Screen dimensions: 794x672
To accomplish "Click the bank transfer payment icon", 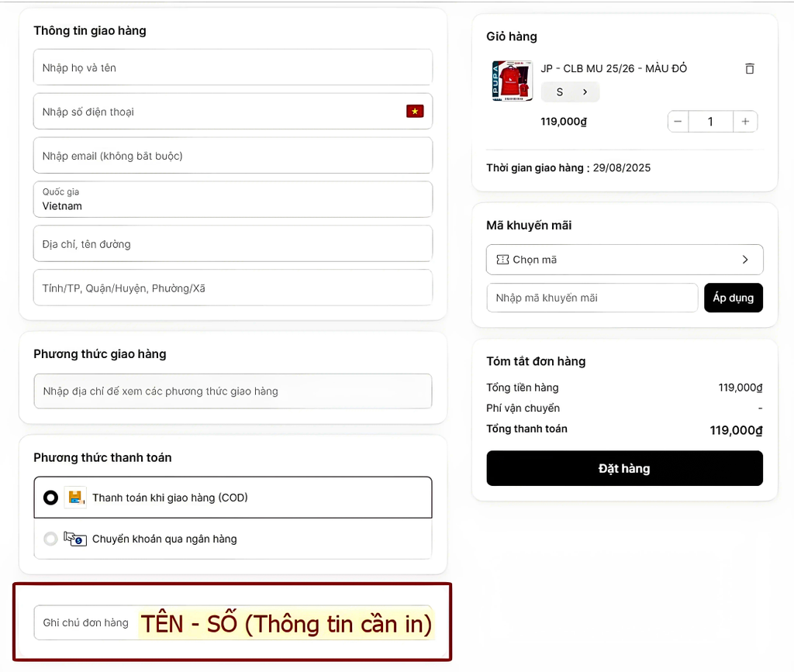I will point(75,539).
